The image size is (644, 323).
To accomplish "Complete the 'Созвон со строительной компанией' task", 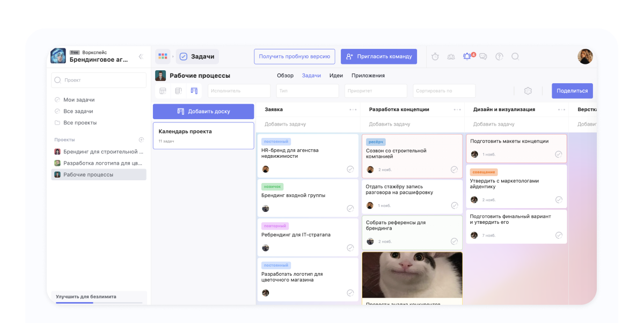I will coord(454,170).
